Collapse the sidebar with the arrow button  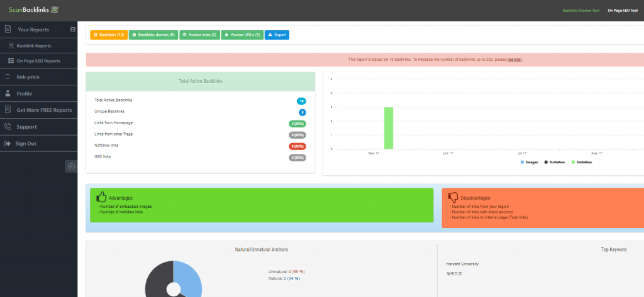click(x=71, y=166)
